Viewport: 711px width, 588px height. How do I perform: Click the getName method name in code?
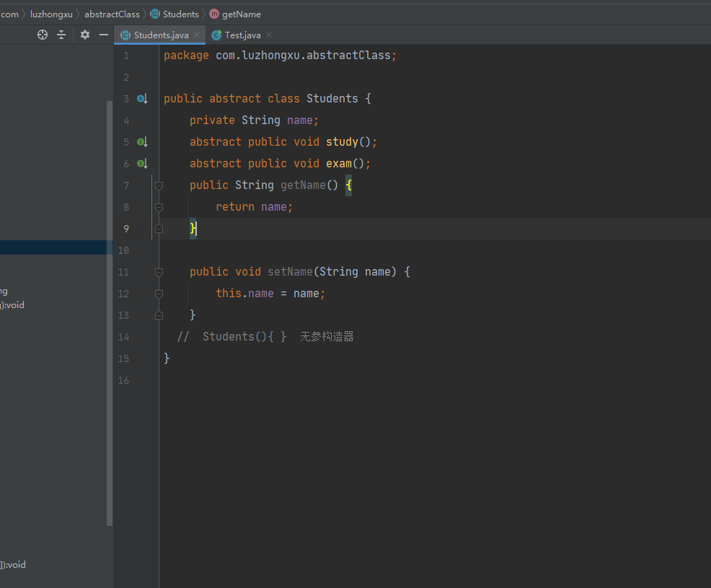(x=303, y=185)
